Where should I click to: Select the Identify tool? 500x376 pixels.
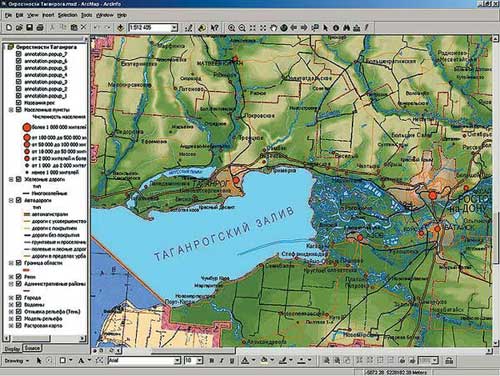(x=336, y=28)
